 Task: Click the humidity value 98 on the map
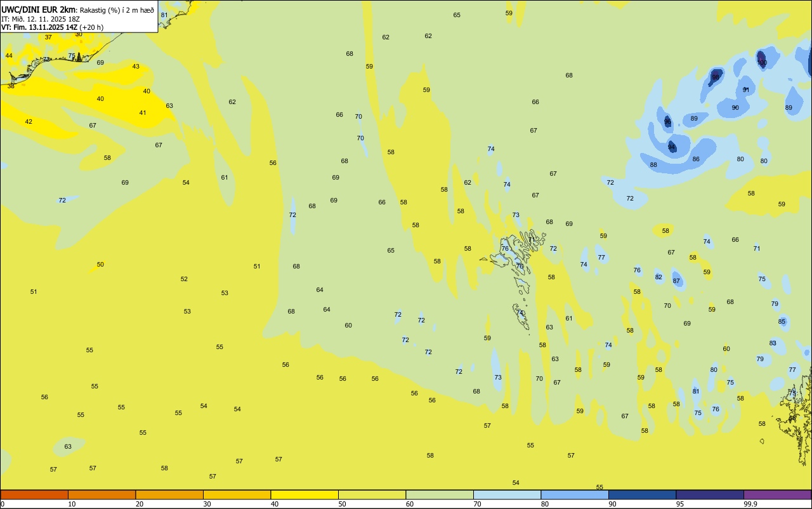click(716, 77)
